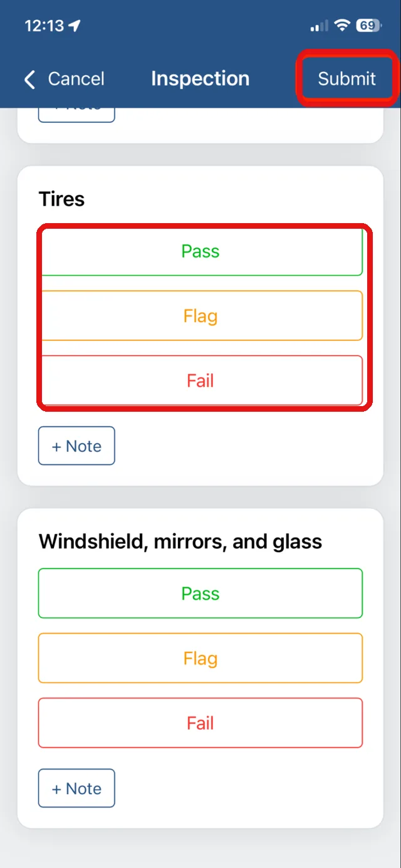Image resolution: width=401 pixels, height=868 pixels.
Task: Select Flag for Windshield, mirrors, and glass
Action: (x=200, y=658)
